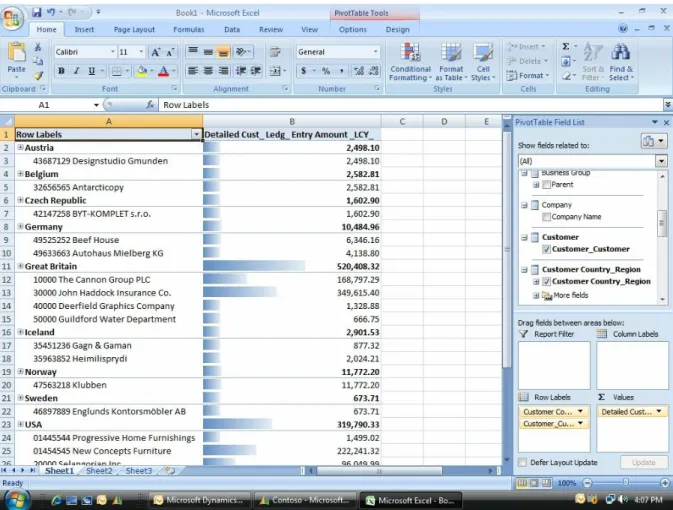Insert a new worksheet tab icon
This screenshot has width=673, height=510.
(x=170, y=471)
